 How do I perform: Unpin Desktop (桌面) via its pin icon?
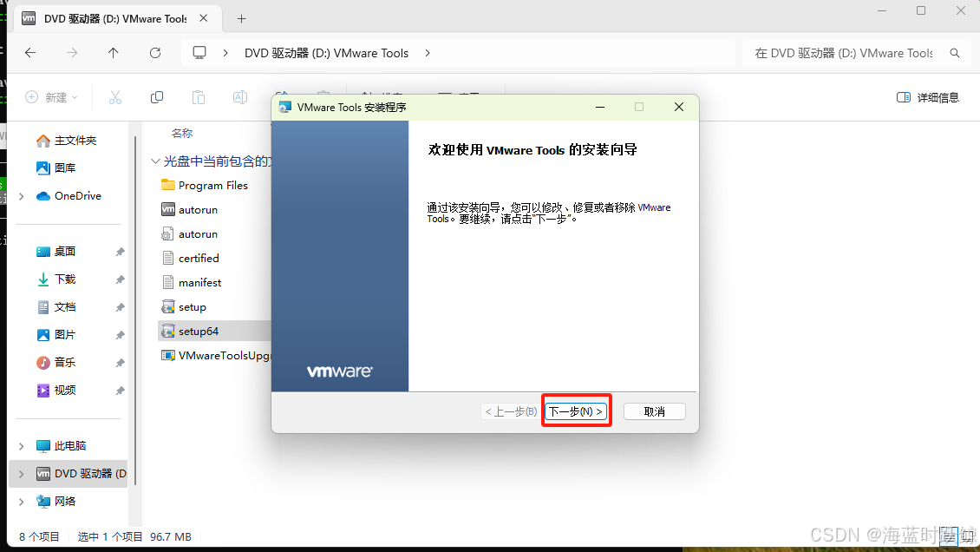pos(120,252)
